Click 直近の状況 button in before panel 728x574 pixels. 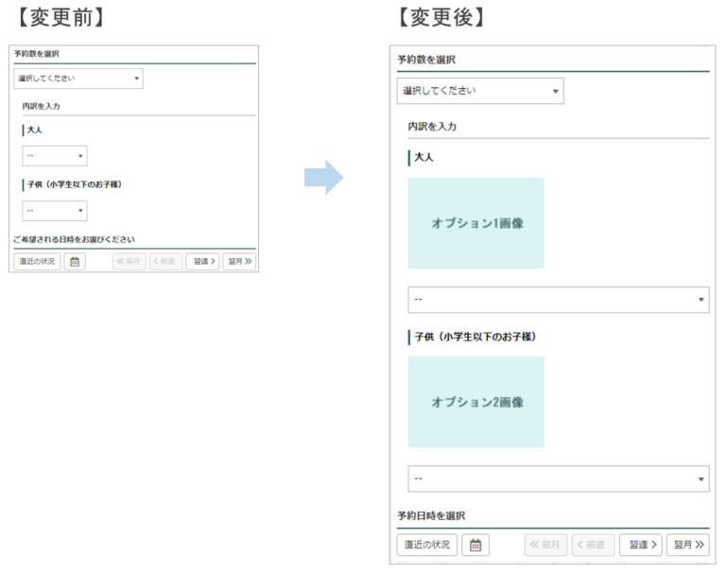click(37, 261)
